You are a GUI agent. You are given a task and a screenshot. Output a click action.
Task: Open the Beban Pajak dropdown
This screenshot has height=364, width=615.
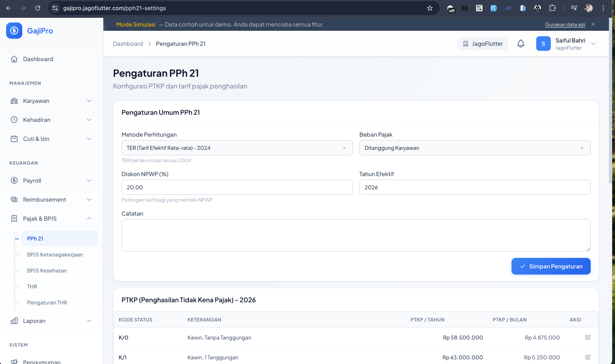click(x=475, y=148)
